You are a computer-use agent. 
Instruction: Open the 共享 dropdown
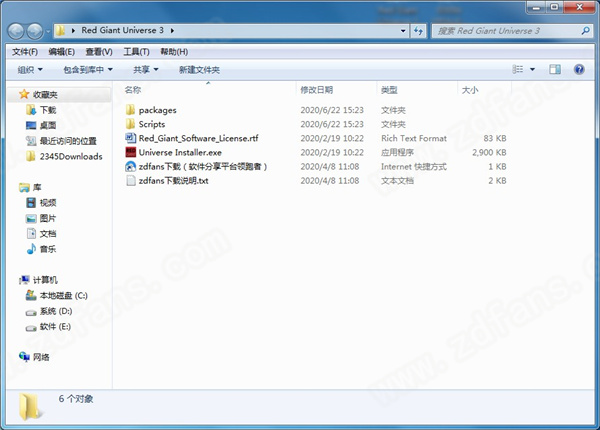click(145, 70)
